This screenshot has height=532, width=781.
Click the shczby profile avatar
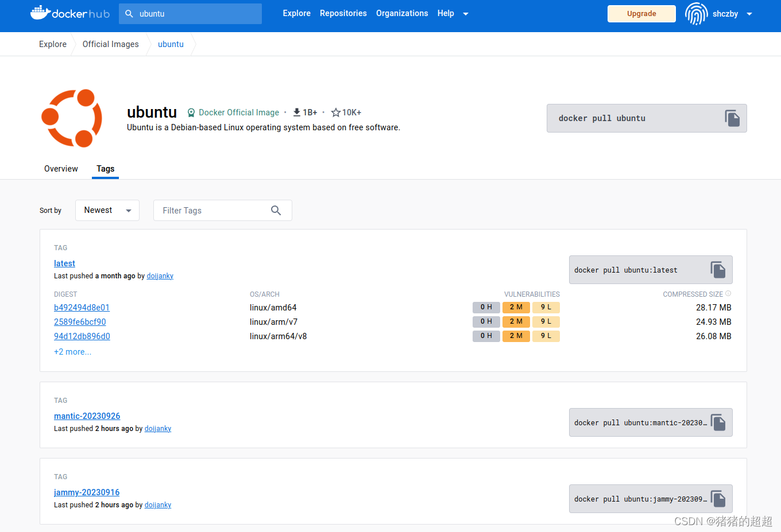point(696,14)
